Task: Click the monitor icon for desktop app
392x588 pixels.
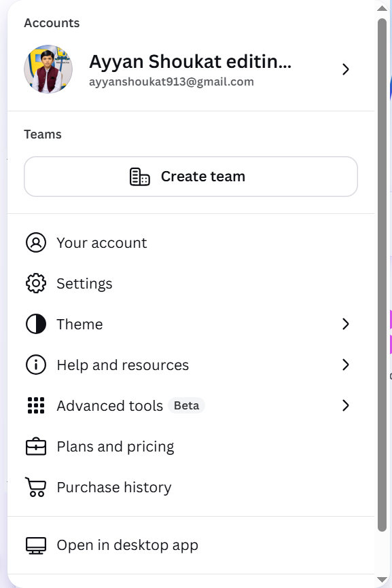Action: click(x=35, y=545)
